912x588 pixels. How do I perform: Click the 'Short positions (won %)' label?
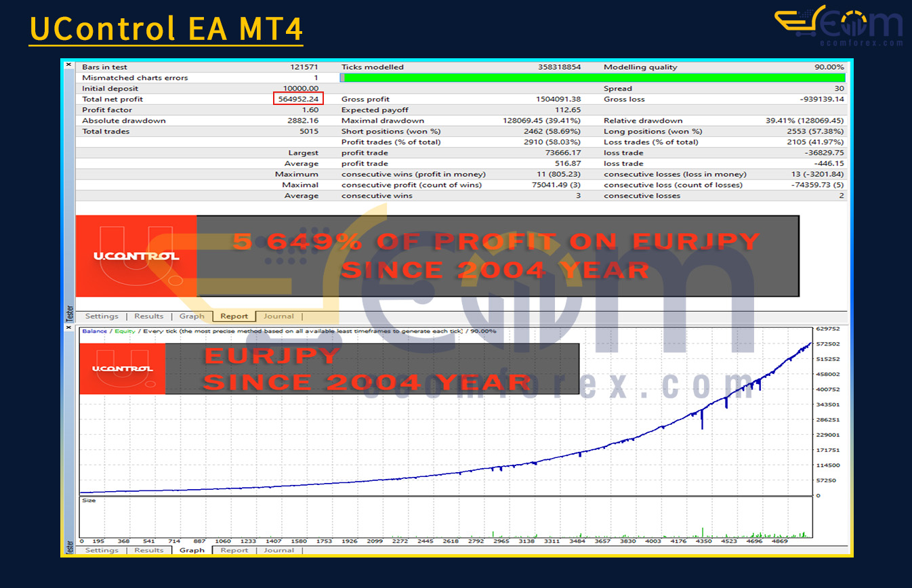pyautogui.click(x=391, y=131)
